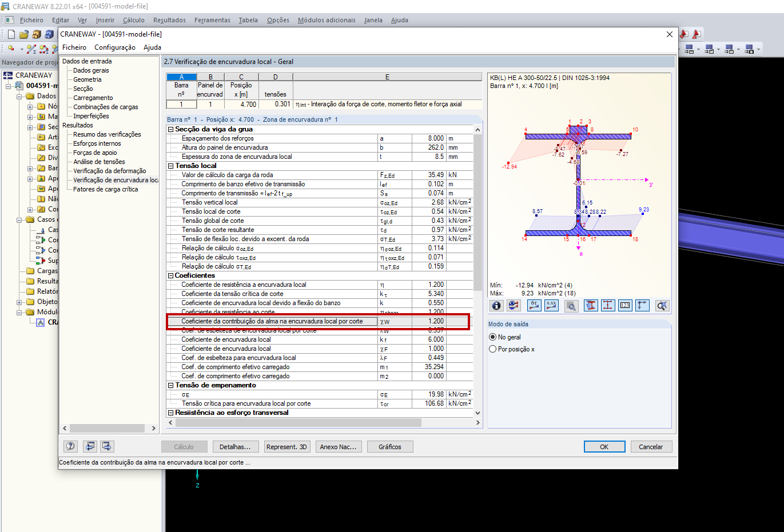
Task: Toggle the x.xx values display icon
Action: point(551,306)
